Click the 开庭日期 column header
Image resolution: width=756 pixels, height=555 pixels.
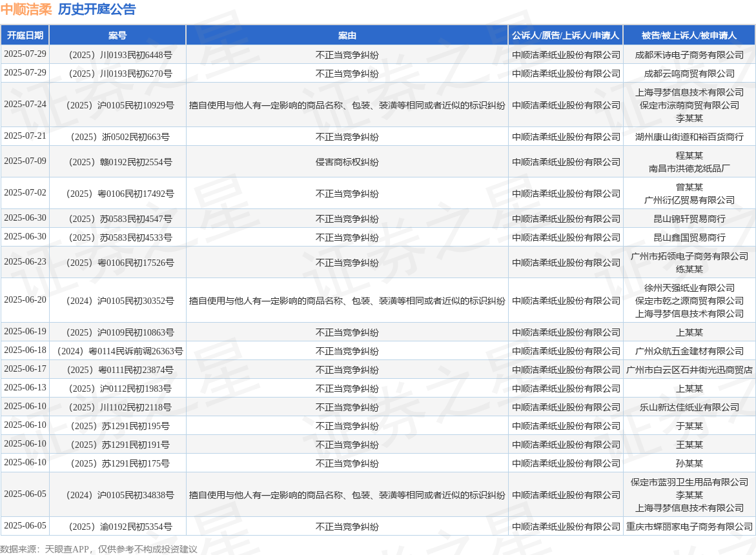pos(25,35)
